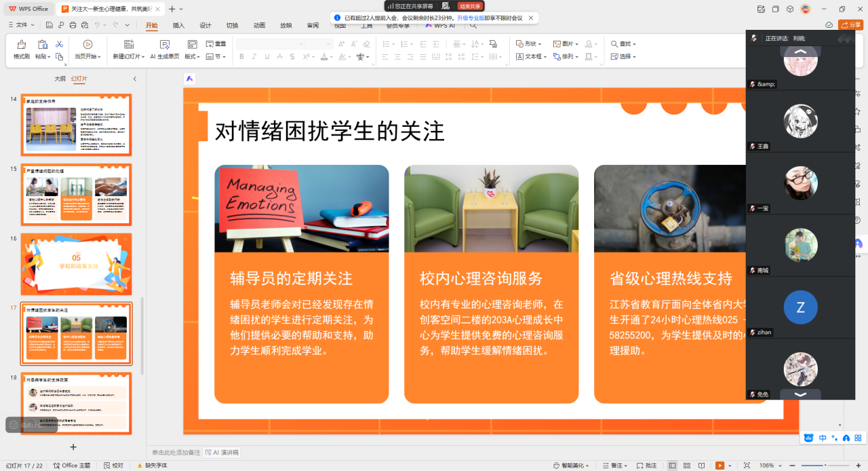Click the cut scissors icon
Image resolution: width=868 pixels, height=471 pixels.
(x=59, y=44)
